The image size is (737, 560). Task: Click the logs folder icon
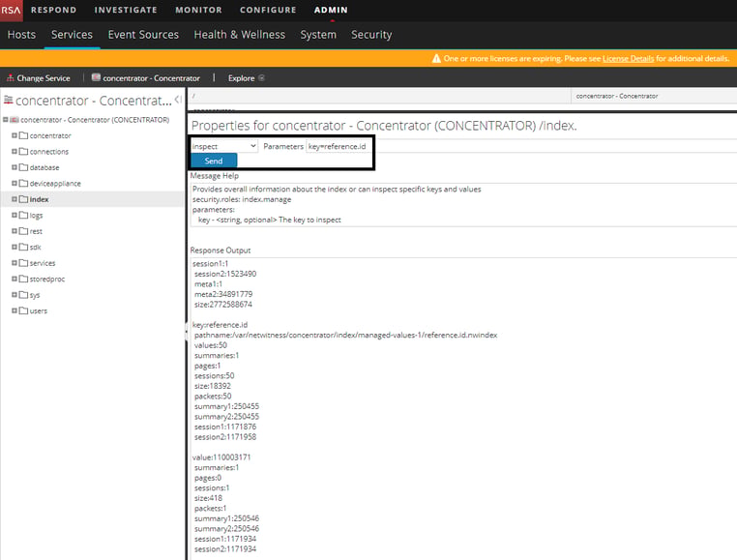pos(23,216)
